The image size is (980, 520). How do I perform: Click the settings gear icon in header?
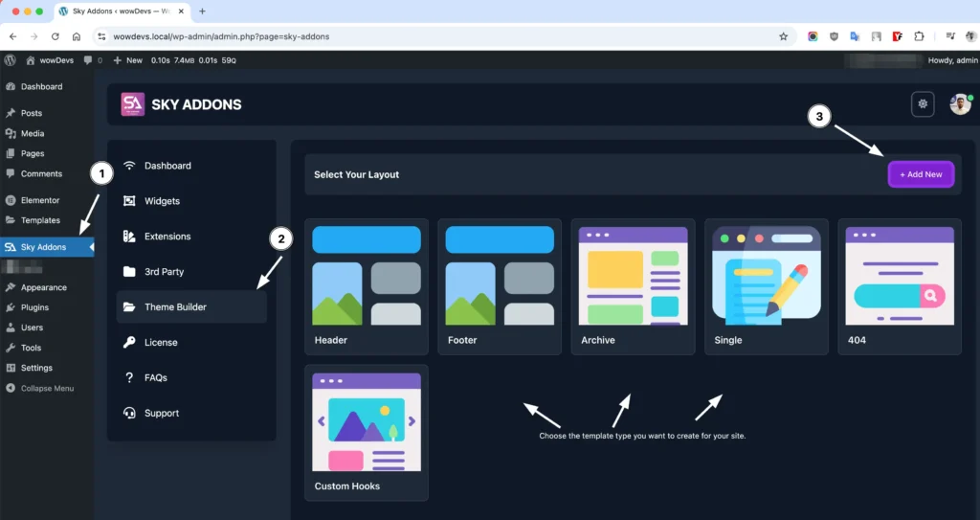point(923,103)
